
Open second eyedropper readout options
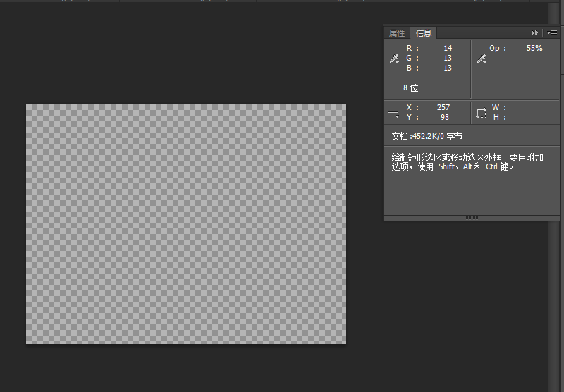pyautogui.click(x=482, y=59)
